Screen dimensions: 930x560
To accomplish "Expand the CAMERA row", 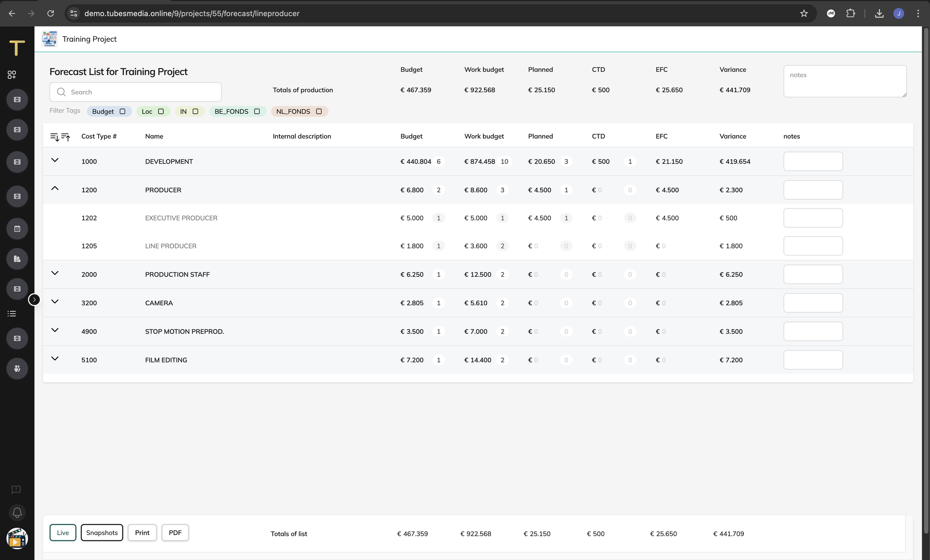I will pos(55,302).
